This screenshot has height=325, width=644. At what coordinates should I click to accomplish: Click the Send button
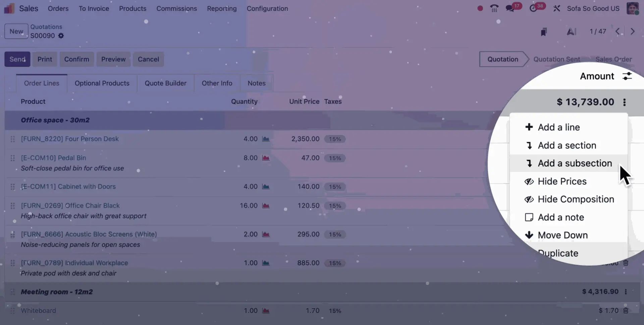pos(17,59)
